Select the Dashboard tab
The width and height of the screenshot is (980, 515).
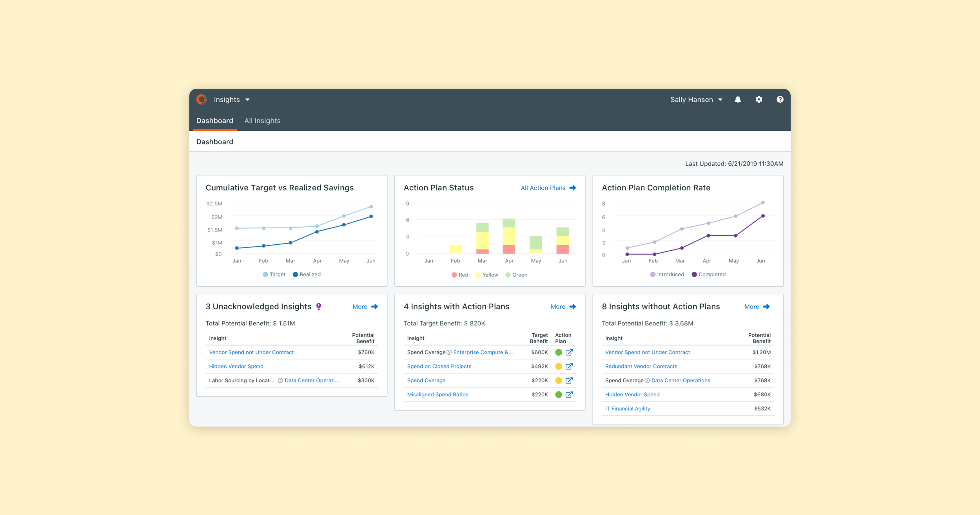click(x=215, y=120)
